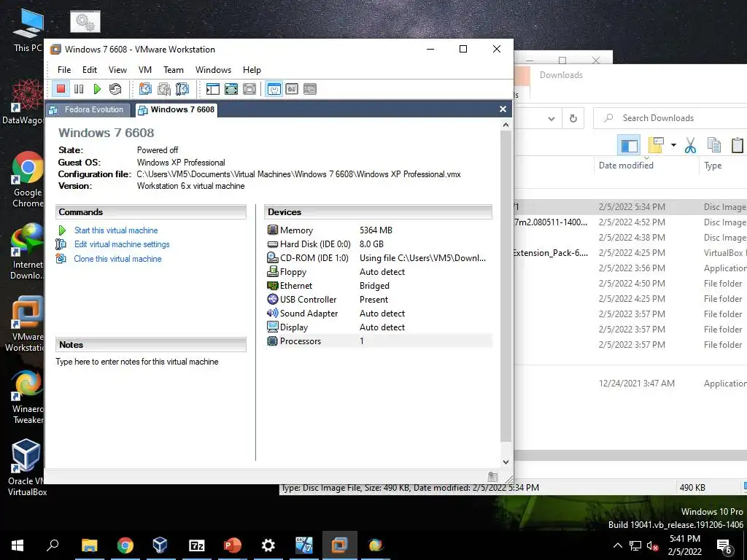Open Oracle VM VirtualBox desktop shortcut
Viewport: 747px width, 560px height.
(27, 467)
